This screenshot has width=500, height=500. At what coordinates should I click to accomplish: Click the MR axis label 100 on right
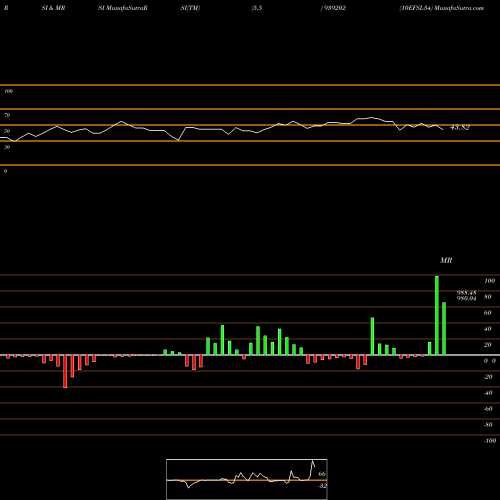tap(489, 281)
